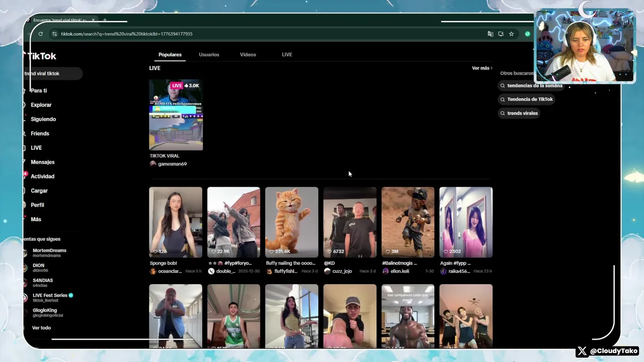
Task: Bookmark this page with the star icon
Action: point(511,34)
